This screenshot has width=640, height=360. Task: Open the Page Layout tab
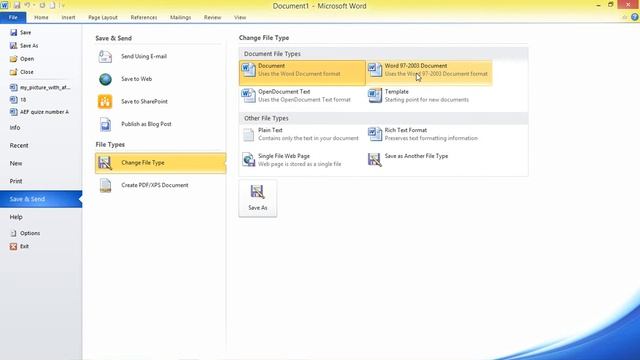tap(103, 18)
